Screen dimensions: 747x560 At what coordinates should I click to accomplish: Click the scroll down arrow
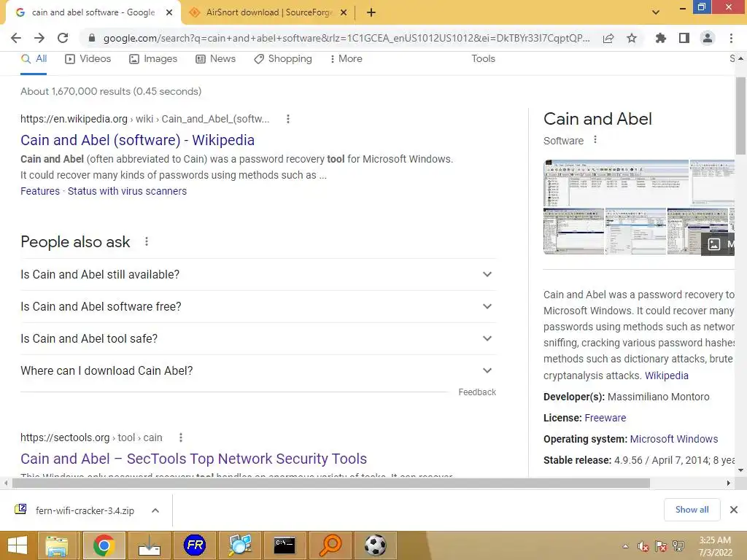(740, 470)
